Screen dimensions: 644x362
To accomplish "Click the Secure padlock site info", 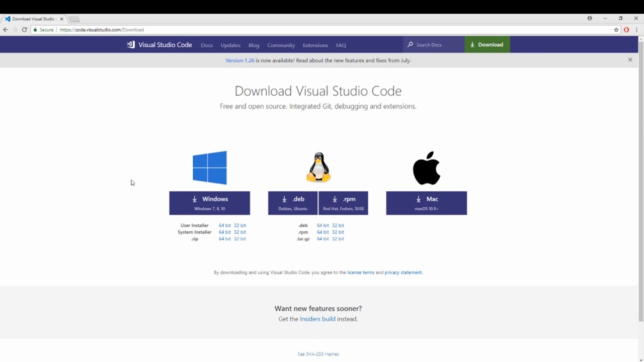I will click(x=43, y=30).
